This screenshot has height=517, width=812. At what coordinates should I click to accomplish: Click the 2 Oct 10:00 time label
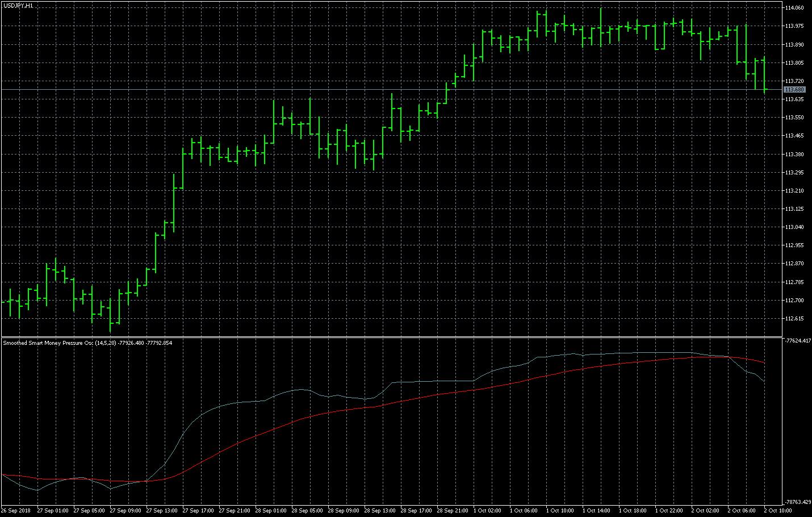click(x=778, y=511)
